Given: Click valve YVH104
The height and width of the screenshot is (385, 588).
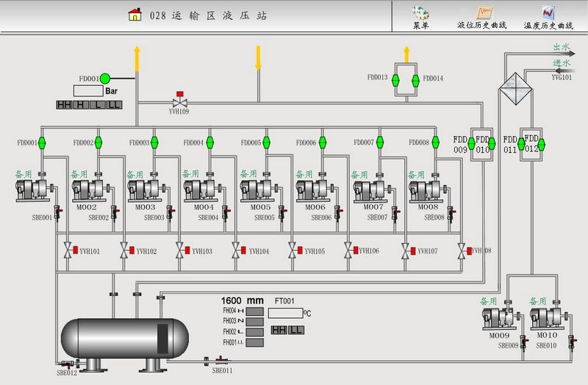Looking at the screenshot, I should coord(239,251).
